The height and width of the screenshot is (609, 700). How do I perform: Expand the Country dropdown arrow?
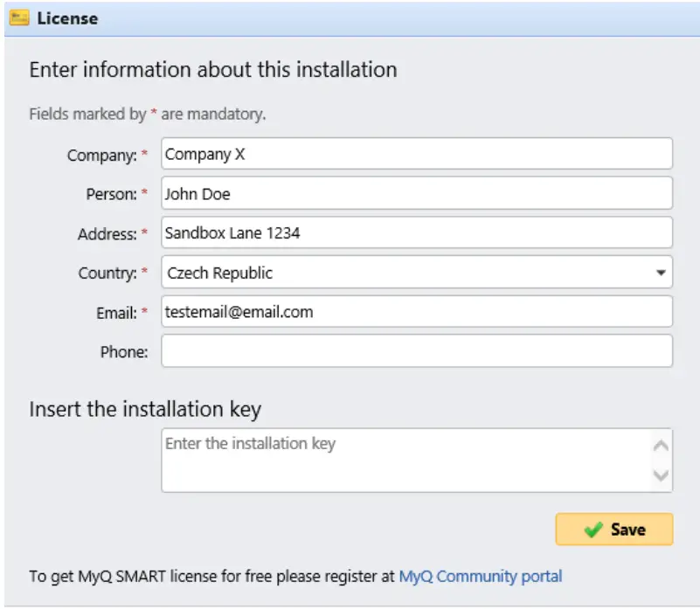661,273
